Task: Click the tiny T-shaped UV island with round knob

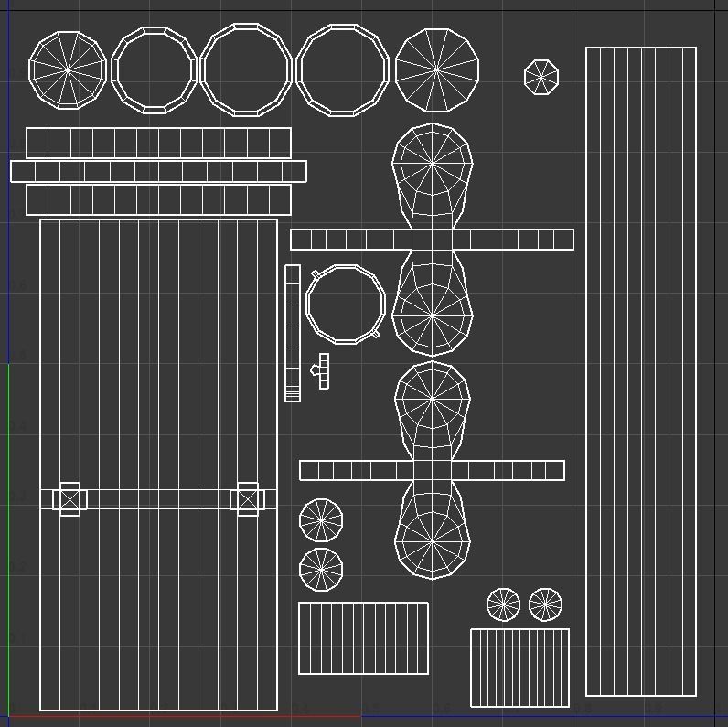Action: [x=320, y=371]
